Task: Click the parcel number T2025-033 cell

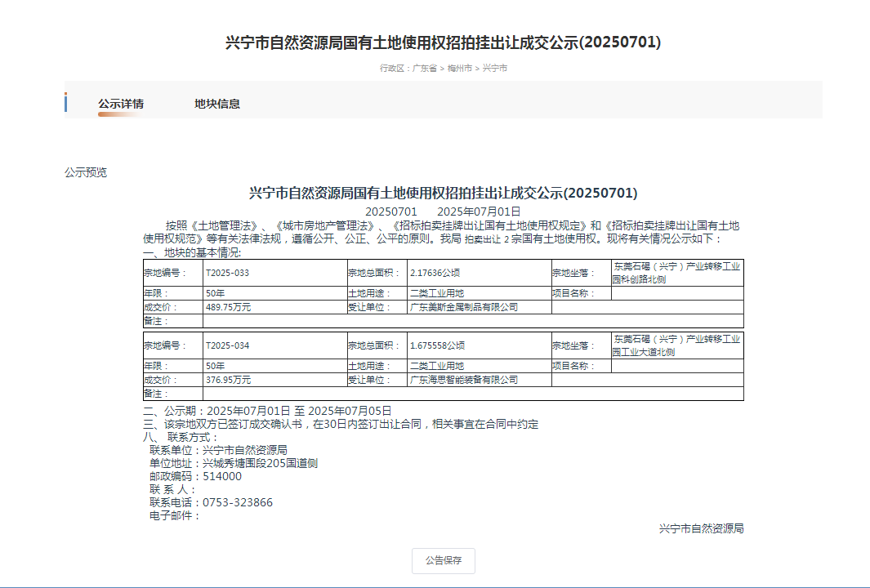Action: (227, 273)
